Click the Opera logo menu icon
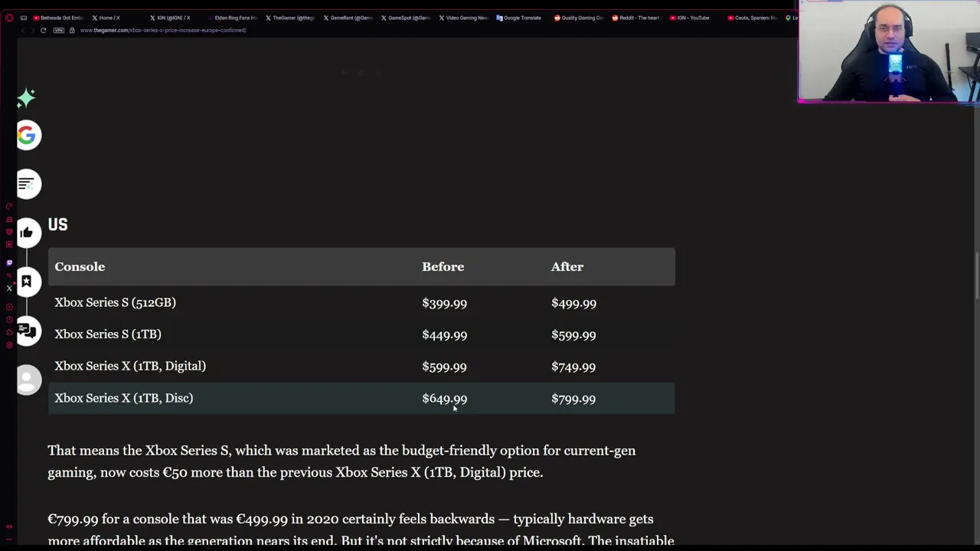The height and width of the screenshot is (551, 980). coord(8,18)
